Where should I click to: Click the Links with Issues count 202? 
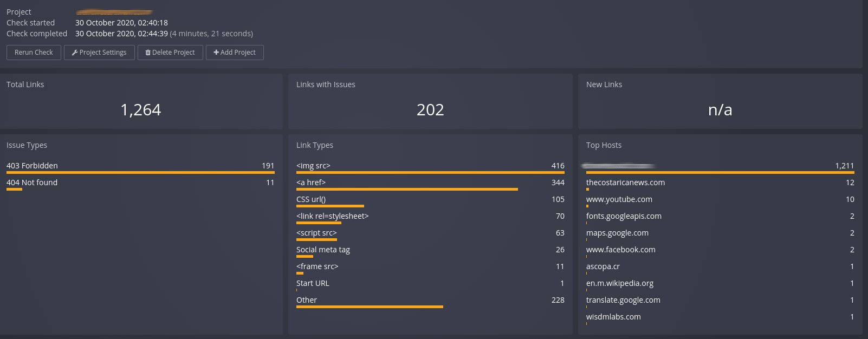click(x=430, y=110)
